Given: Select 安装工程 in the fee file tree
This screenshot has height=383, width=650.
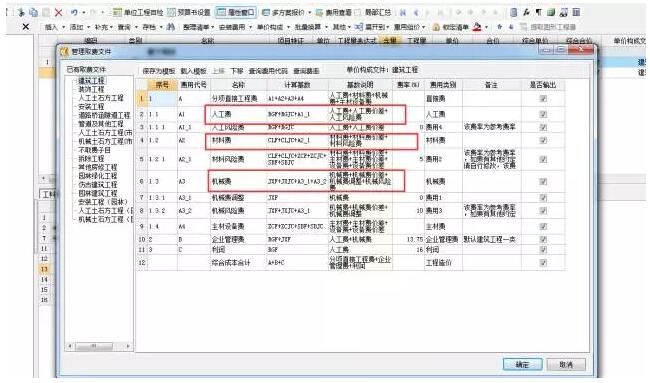Looking at the screenshot, I should coord(91,107).
